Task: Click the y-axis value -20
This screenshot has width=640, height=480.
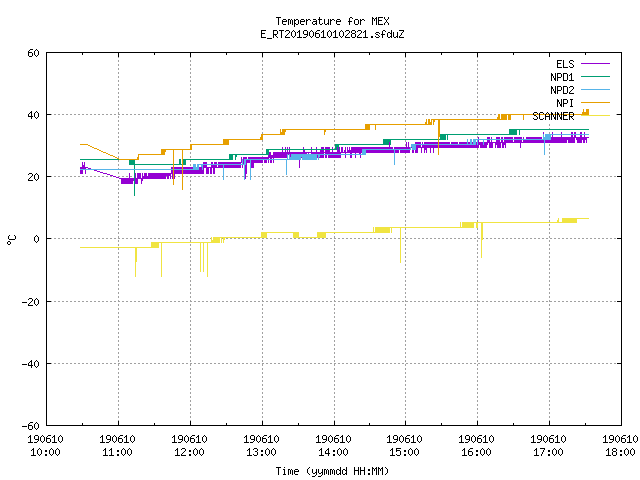Action: [x=31, y=302]
